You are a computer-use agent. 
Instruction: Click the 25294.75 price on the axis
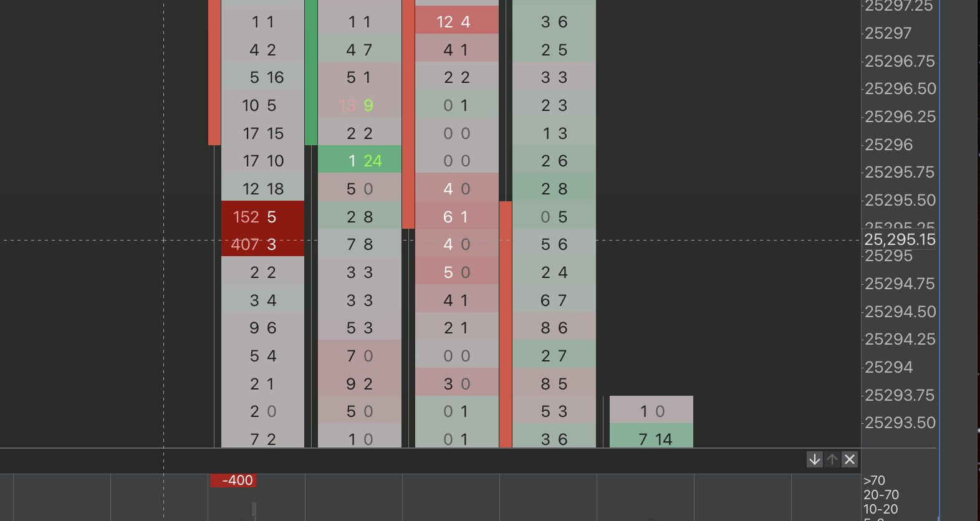[x=900, y=284]
